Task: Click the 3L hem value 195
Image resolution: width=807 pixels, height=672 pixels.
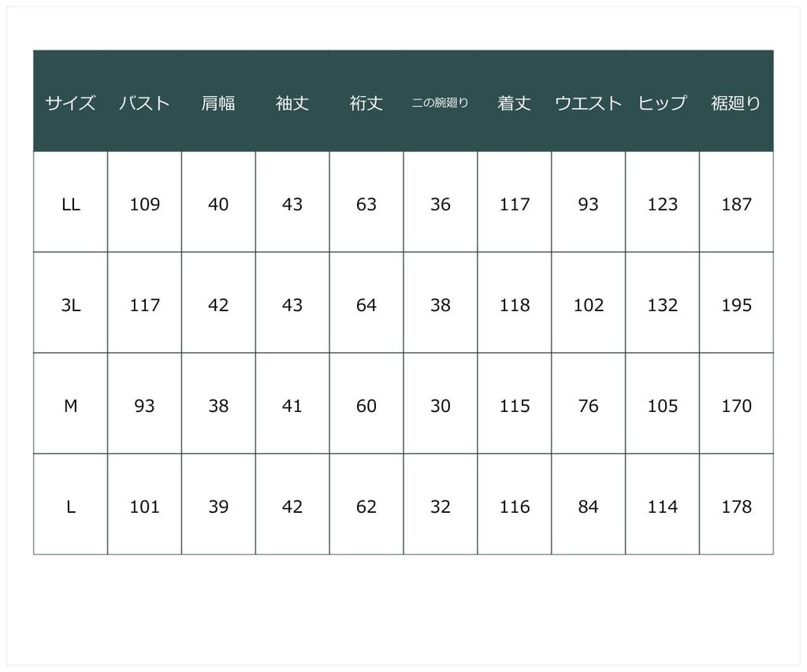Action: (737, 306)
